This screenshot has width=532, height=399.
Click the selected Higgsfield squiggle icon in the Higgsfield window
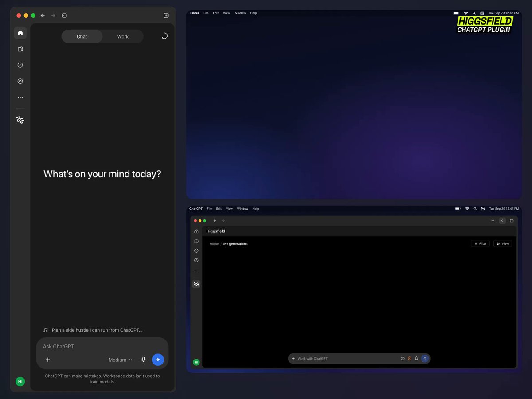(196, 284)
